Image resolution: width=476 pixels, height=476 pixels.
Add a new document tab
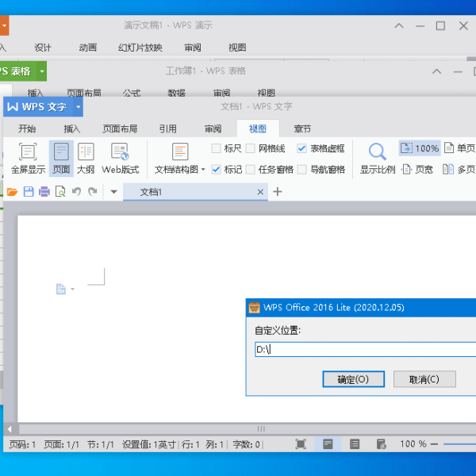[278, 192]
